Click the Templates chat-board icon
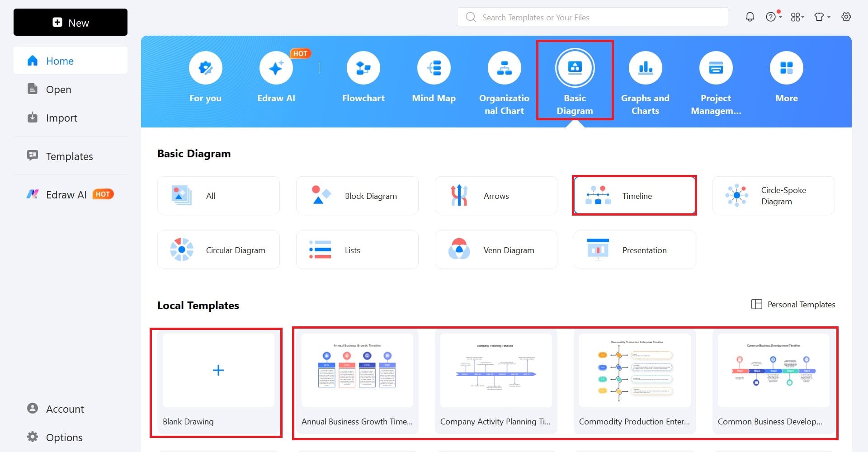The height and width of the screenshot is (452, 868). [33, 155]
